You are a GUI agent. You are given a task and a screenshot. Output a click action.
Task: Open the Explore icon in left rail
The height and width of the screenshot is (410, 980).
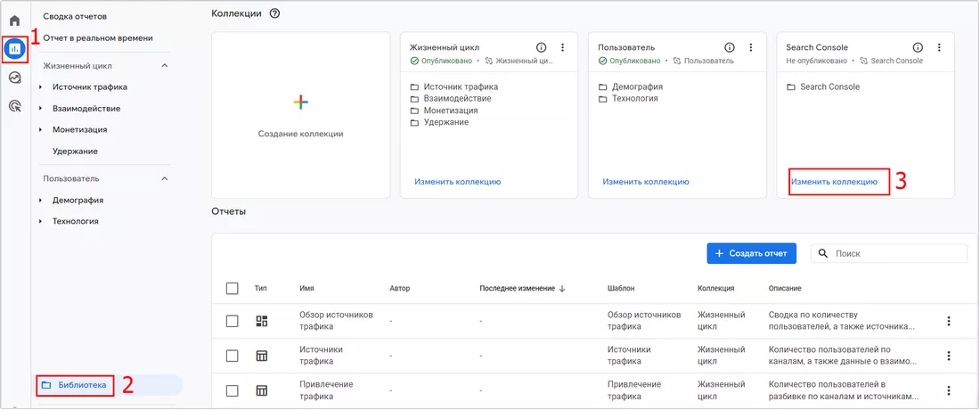point(15,78)
